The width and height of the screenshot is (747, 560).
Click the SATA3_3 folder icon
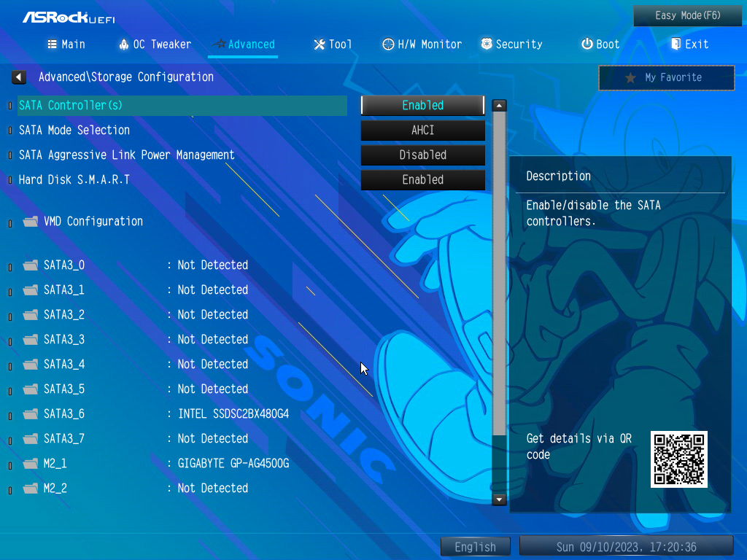pyautogui.click(x=31, y=340)
